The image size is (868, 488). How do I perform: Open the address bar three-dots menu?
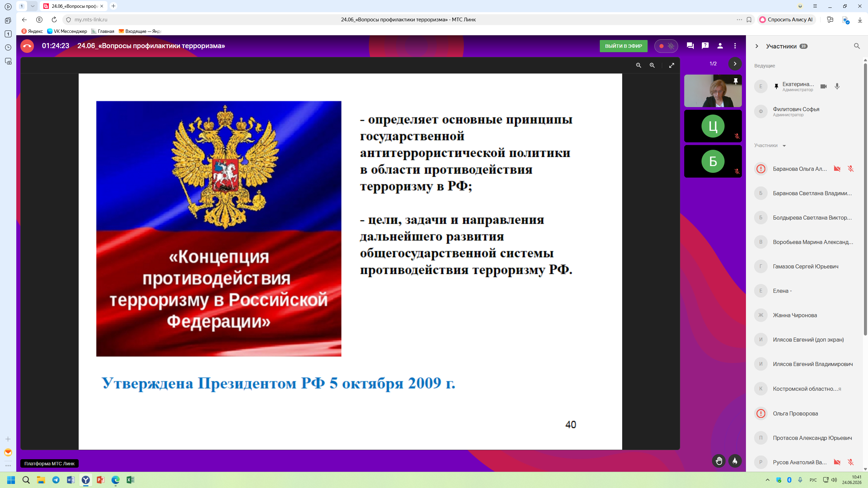[739, 20]
